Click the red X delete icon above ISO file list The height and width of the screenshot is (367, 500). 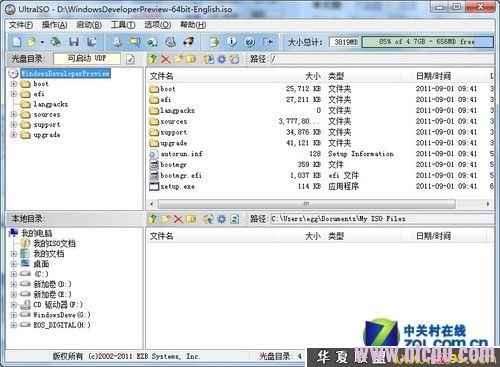(x=165, y=59)
